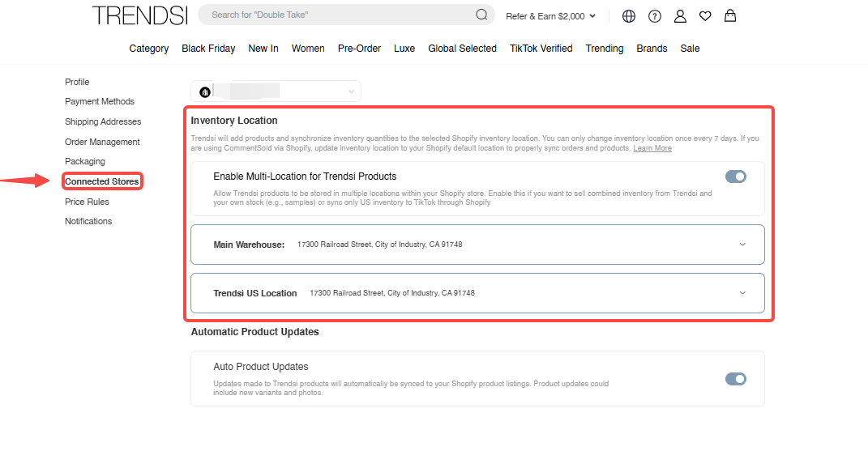Open the language globe icon
868x451 pixels.
[629, 16]
